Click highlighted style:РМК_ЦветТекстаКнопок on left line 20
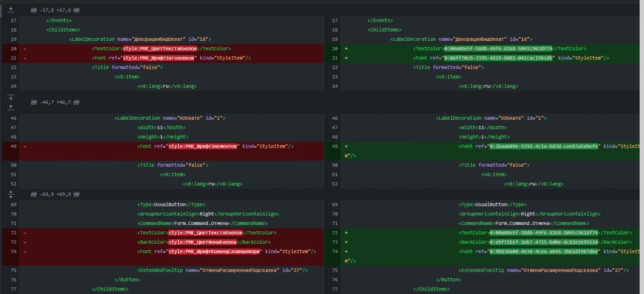This screenshot has width=644, height=294. pos(159,49)
